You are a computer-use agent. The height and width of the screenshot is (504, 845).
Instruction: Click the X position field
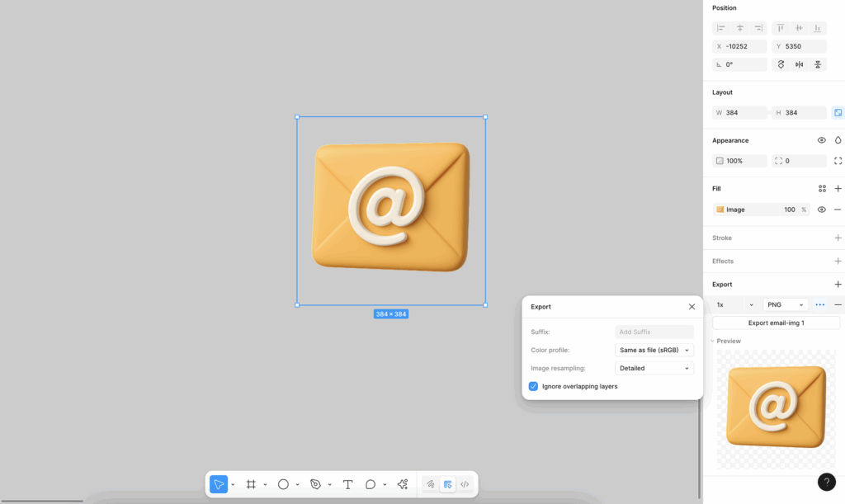click(x=740, y=46)
